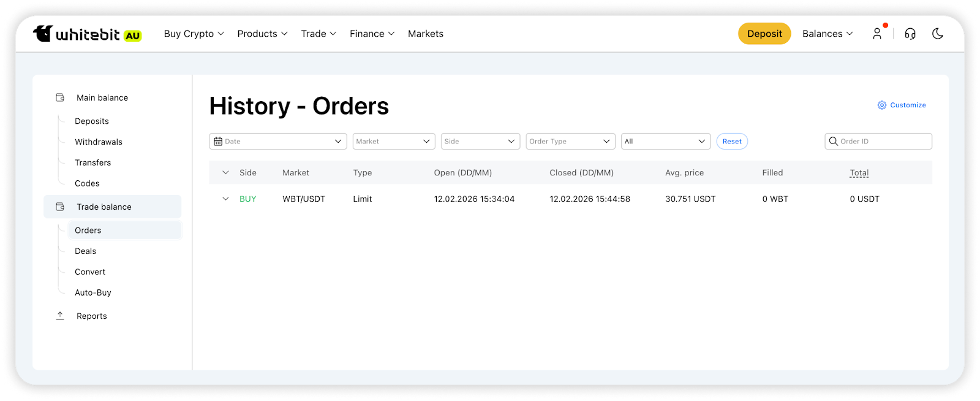Click the magnifier icon in Order ID search
The width and height of the screenshot is (980, 401).
point(834,141)
